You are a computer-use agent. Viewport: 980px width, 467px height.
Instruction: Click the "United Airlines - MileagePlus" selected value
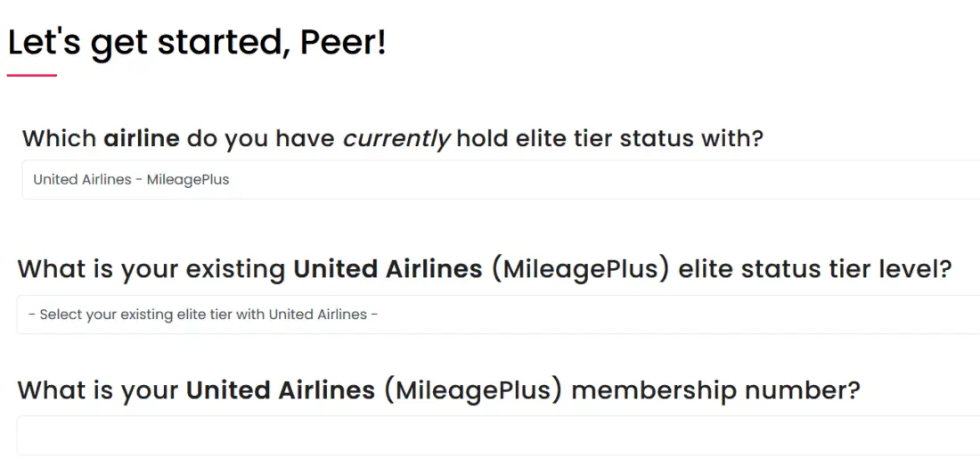coord(131,179)
